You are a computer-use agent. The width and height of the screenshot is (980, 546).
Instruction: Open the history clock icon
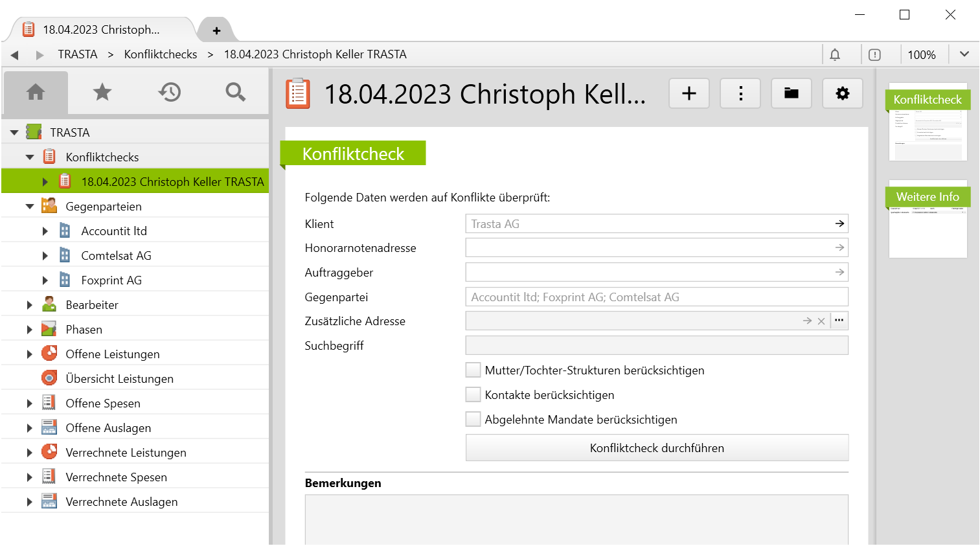click(x=169, y=92)
